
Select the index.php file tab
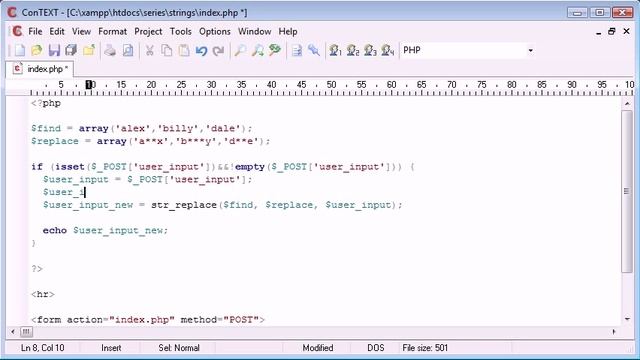[x=40, y=69]
